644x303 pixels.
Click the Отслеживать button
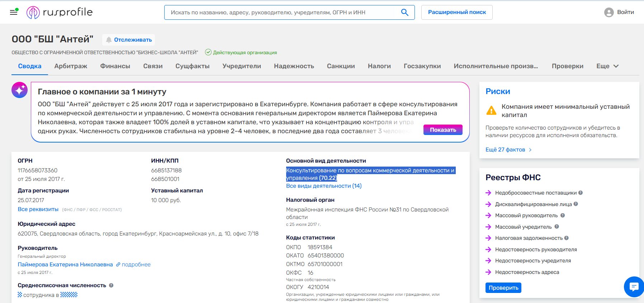[x=128, y=40]
